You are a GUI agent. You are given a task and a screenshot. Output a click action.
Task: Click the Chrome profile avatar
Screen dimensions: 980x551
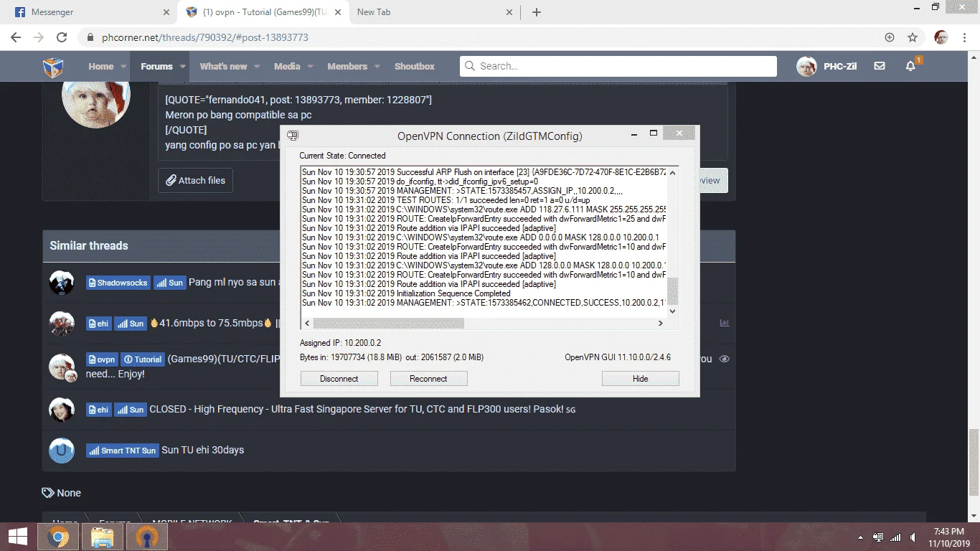[x=941, y=37]
